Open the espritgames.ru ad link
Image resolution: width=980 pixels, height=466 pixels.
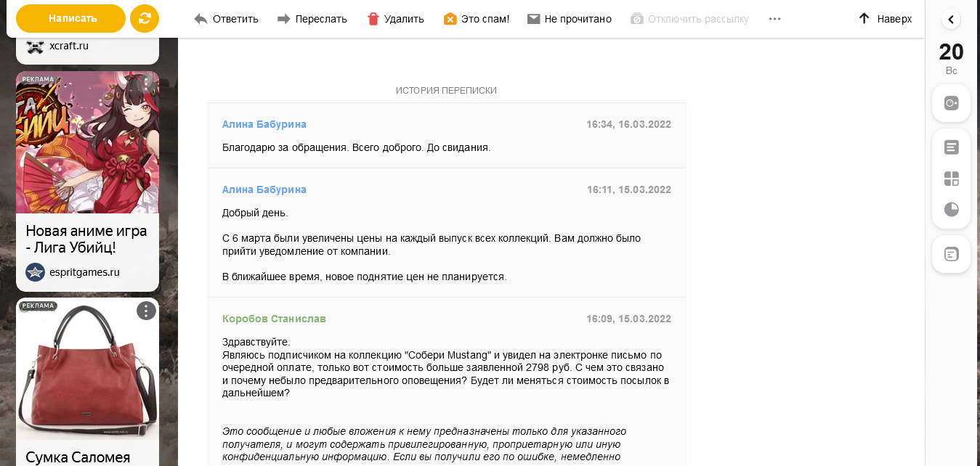pos(84,272)
